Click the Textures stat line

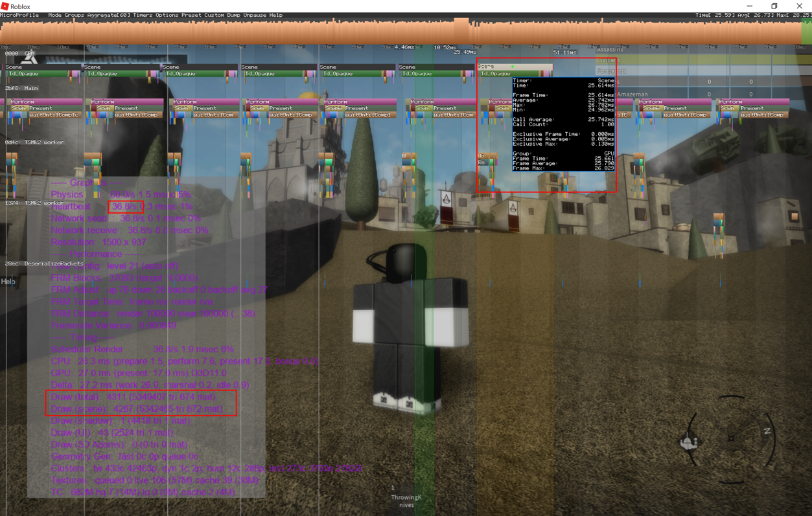pos(155,480)
